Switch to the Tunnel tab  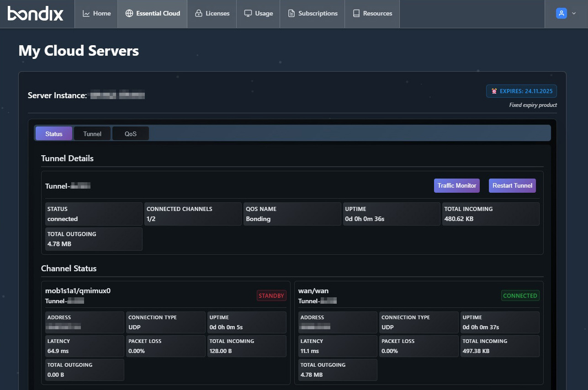coord(92,134)
